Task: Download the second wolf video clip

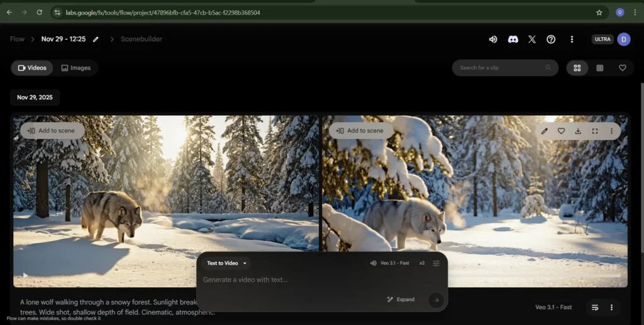Action: click(x=578, y=131)
